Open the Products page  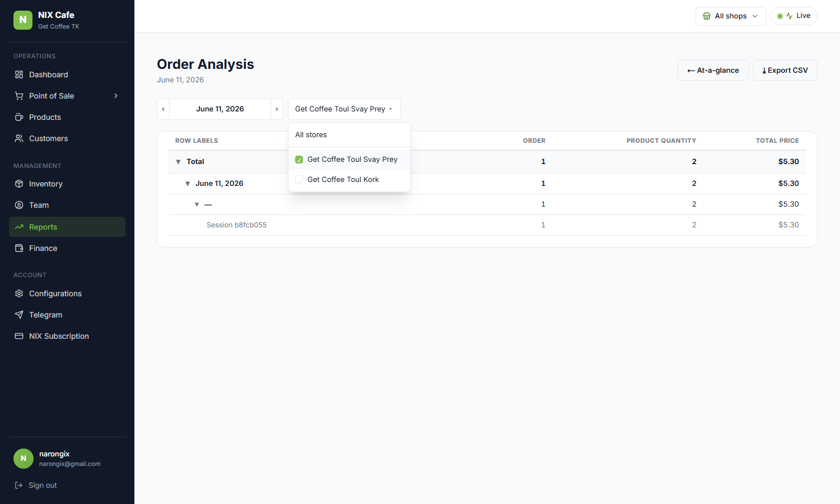tap(67, 117)
